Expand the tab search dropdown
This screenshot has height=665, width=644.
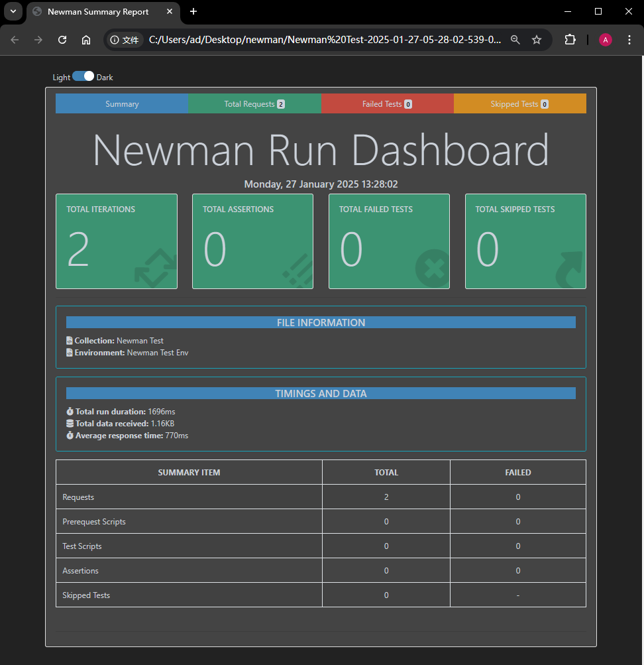pos(13,11)
